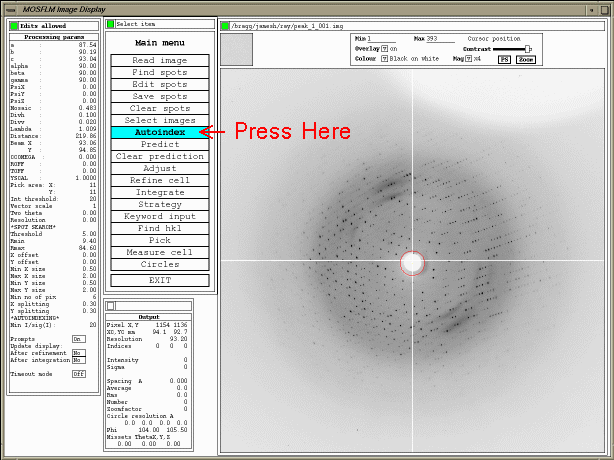Screen dimensions: 614x460
Task: Click the Pixel X,Y readout in Output
Action: click(x=171, y=325)
